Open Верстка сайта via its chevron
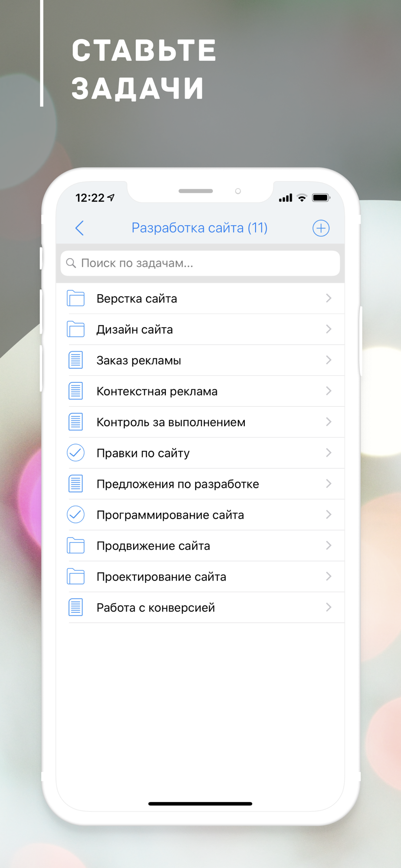The image size is (401, 868). pos(329,298)
